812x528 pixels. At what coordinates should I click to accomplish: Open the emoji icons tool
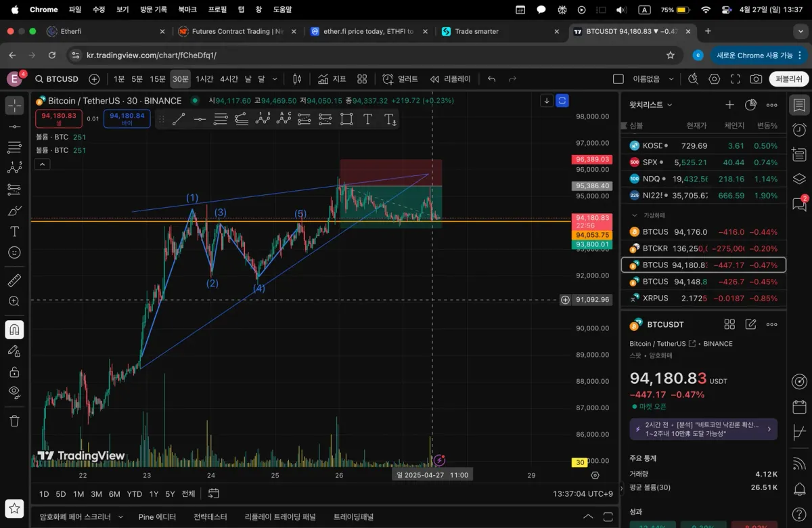click(14, 252)
